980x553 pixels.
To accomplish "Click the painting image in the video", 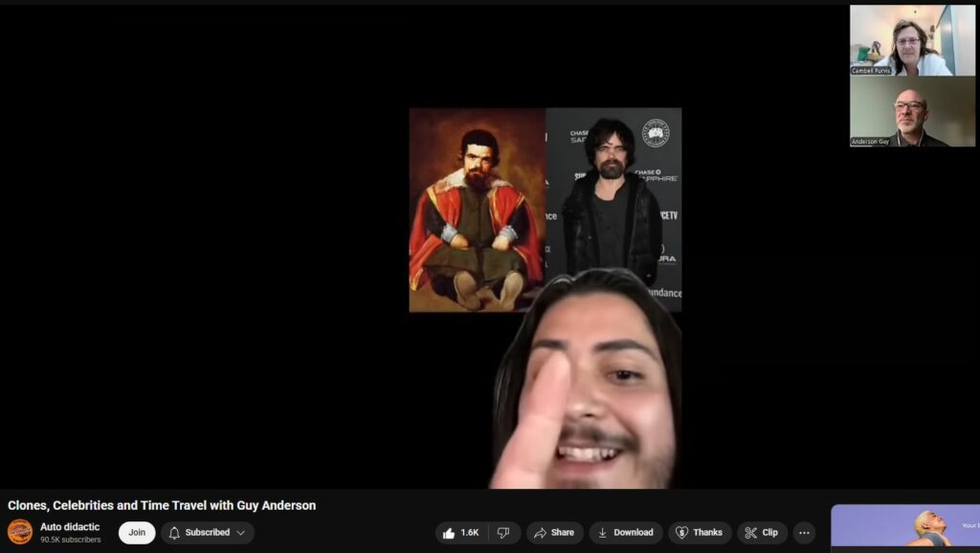I will [478, 210].
